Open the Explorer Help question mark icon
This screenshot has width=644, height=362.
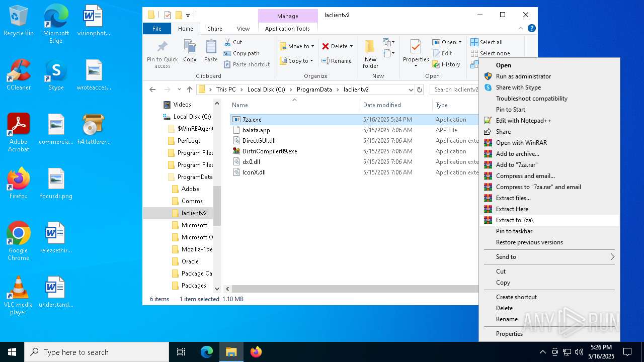click(x=532, y=29)
